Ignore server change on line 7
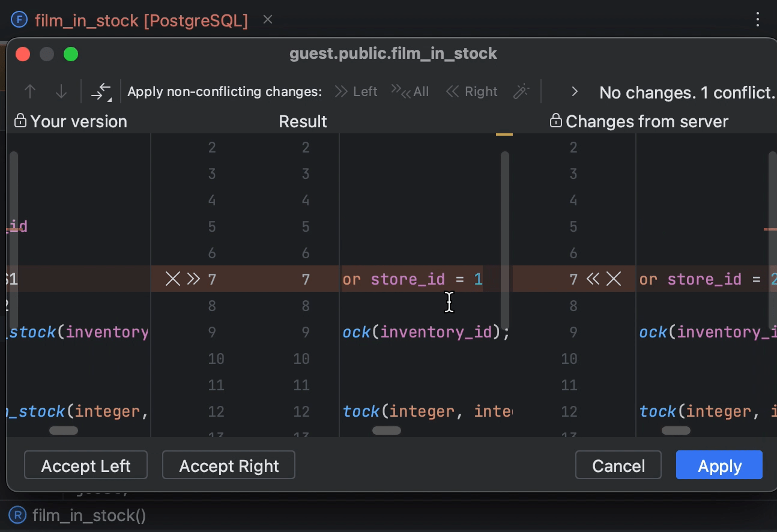This screenshot has width=777, height=532. click(x=614, y=279)
